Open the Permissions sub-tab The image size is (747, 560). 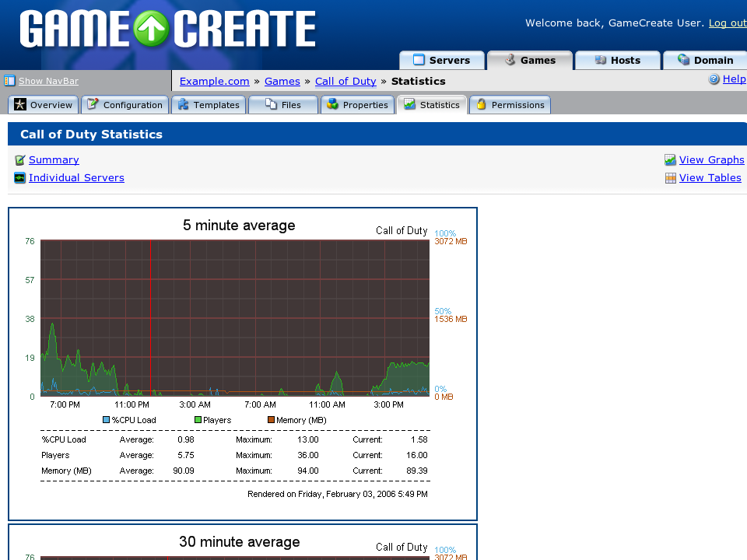pyautogui.click(x=510, y=105)
